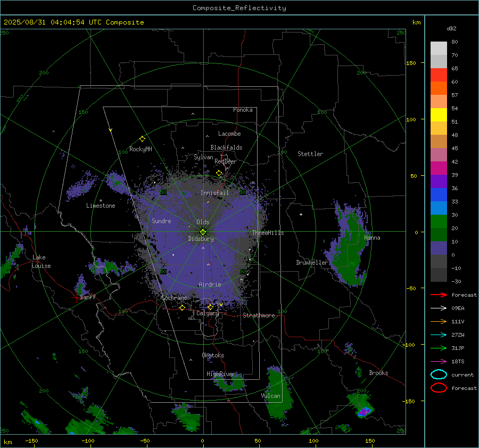Select the yellow 54–51 dBZ swatch
The width and height of the screenshot is (479, 448).
point(439,115)
